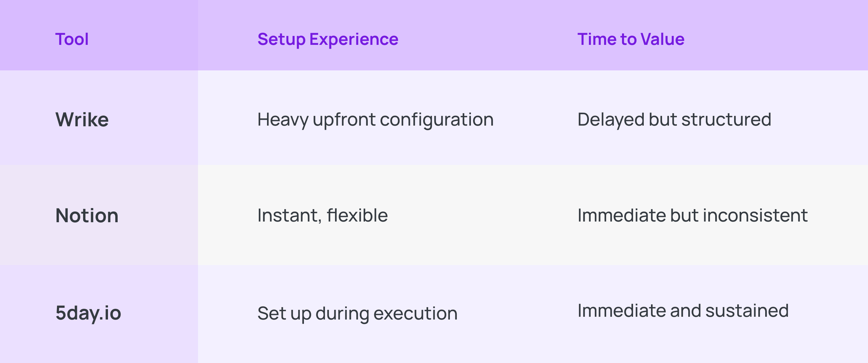The width and height of the screenshot is (868, 363).
Task: Select the Instant, flexible cell text
Action: click(x=323, y=215)
